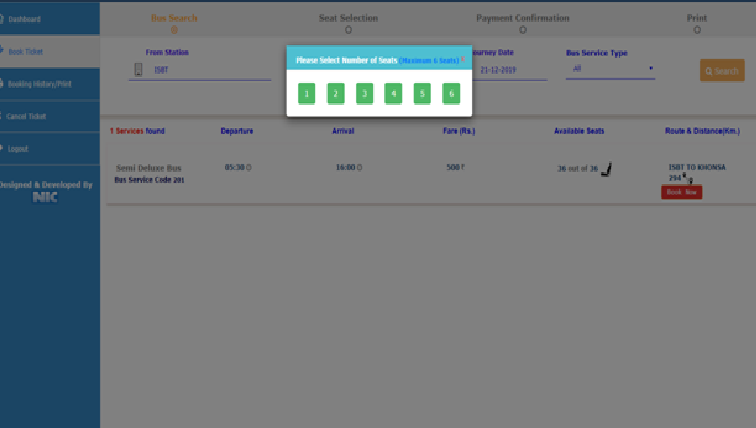This screenshot has height=428, width=756.
Task: Click the orange Search button
Action: pos(721,71)
